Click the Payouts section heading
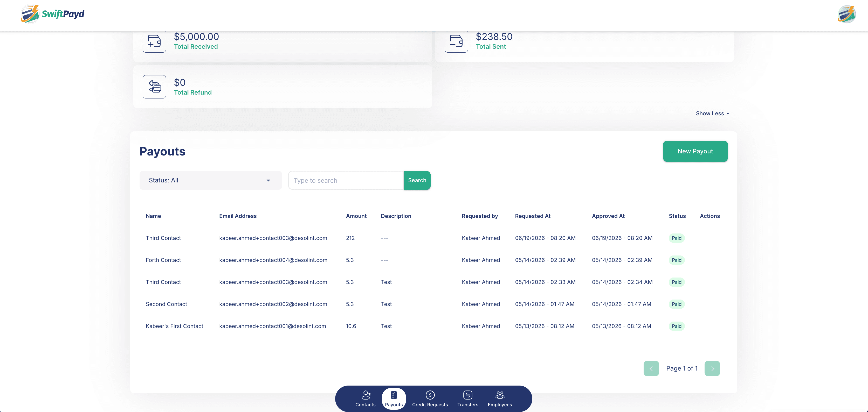Screen dimensions: 868x412 pos(162,152)
